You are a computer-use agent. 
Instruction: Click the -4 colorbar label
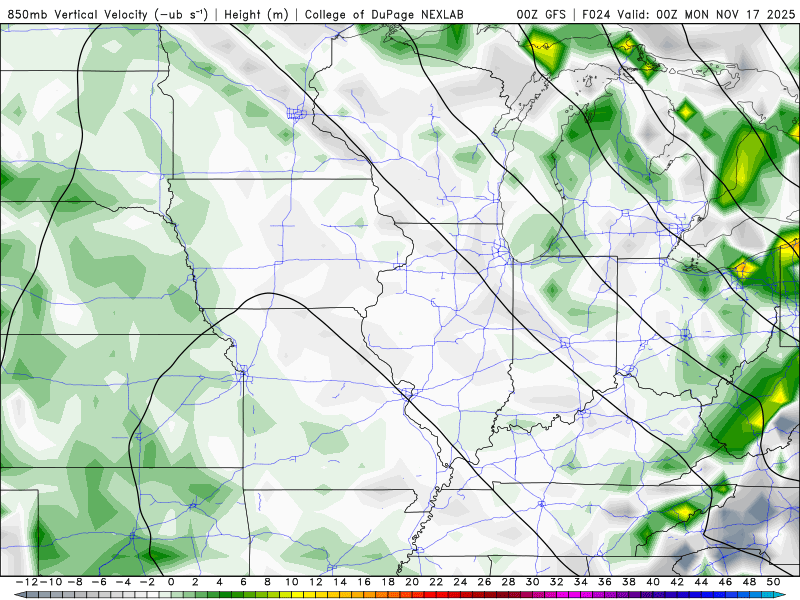[x=123, y=582]
